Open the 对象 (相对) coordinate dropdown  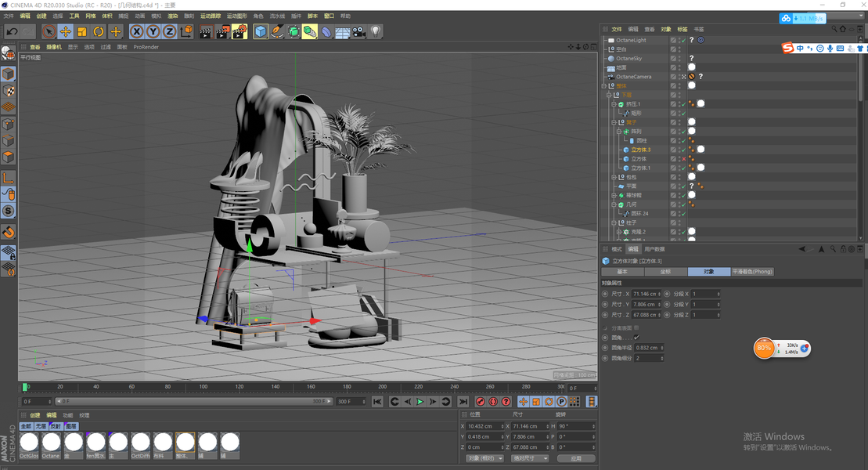(484, 458)
